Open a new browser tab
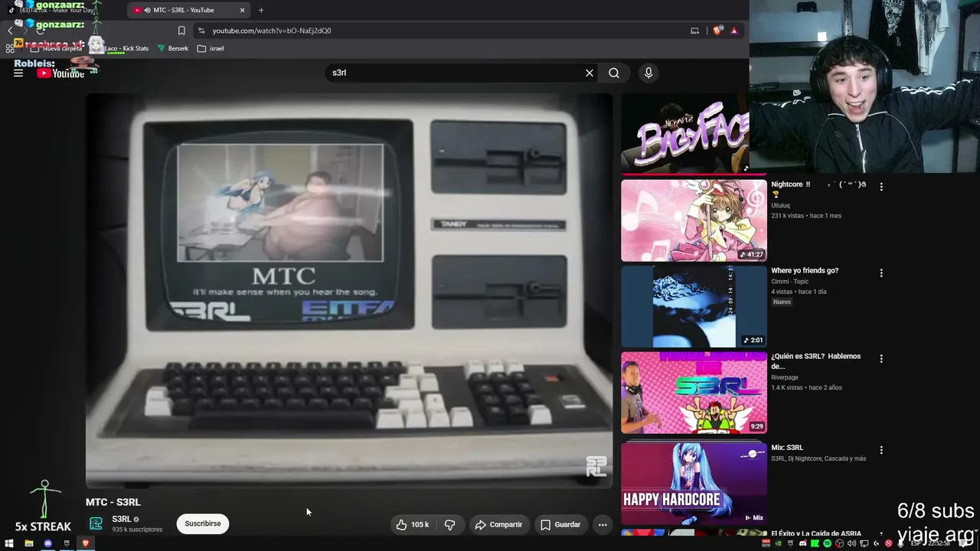This screenshot has height=551, width=980. click(x=261, y=10)
